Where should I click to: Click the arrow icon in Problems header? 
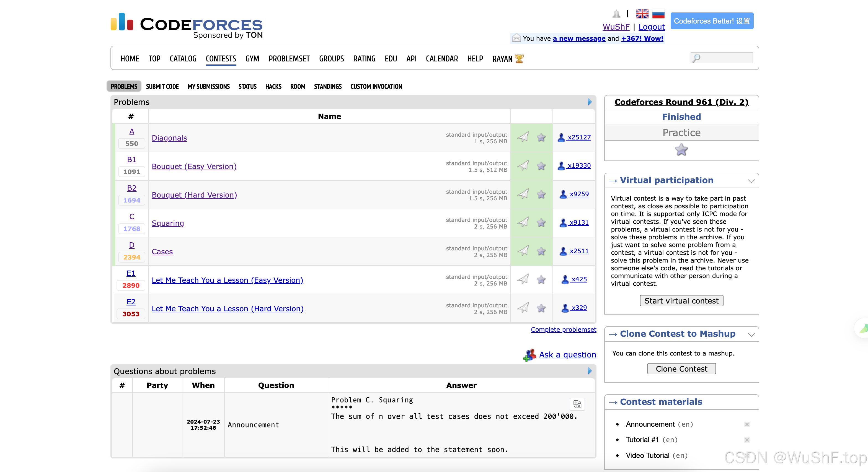[590, 102]
